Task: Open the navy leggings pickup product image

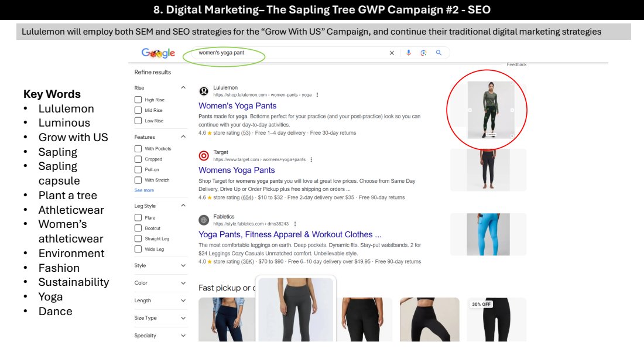Action: click(x=227, y=320)
